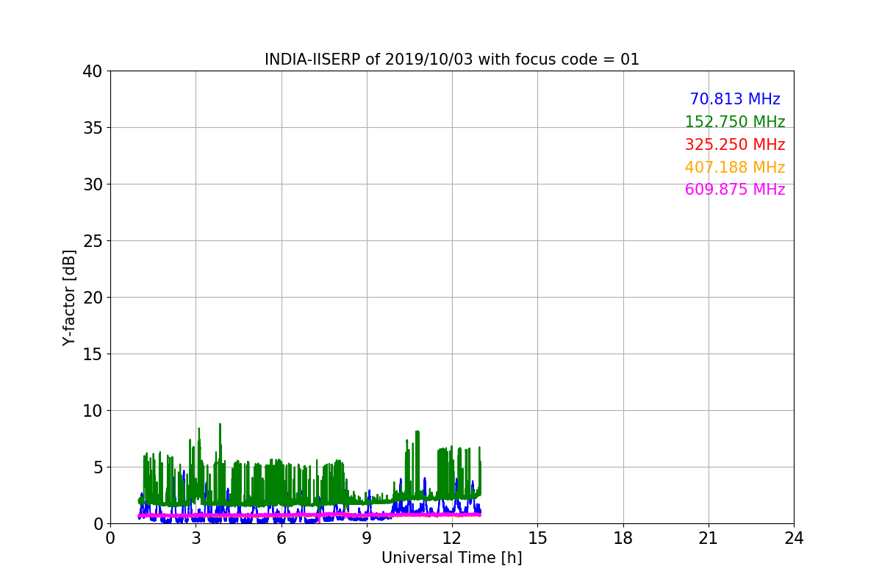This screenshot has height=588, width=882.
Task: Select the 325.250 MHz legend label
Action: pyautogui.click(x=735, y=145)
